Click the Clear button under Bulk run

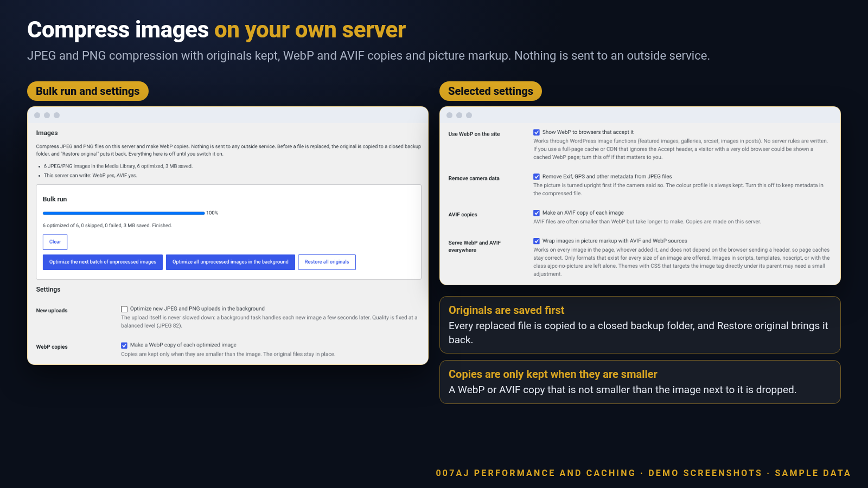point(55,242)
